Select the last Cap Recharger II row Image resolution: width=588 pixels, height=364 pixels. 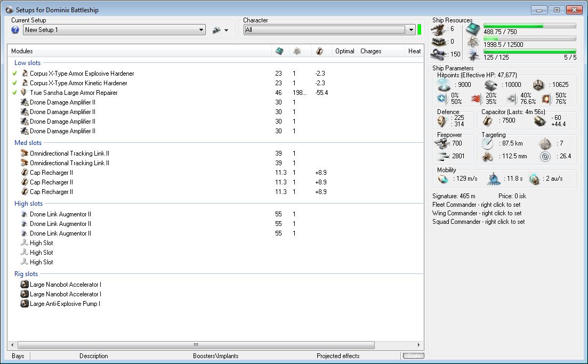215,191
